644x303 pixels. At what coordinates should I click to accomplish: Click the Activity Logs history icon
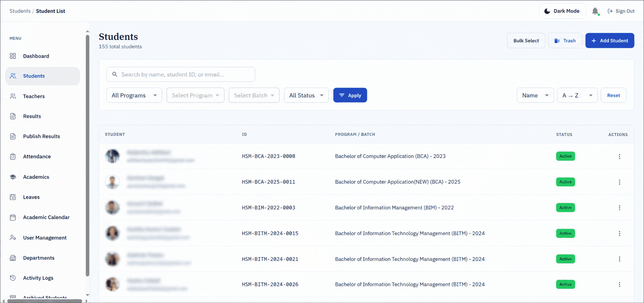pyautogui.click(x=13, y=278)
